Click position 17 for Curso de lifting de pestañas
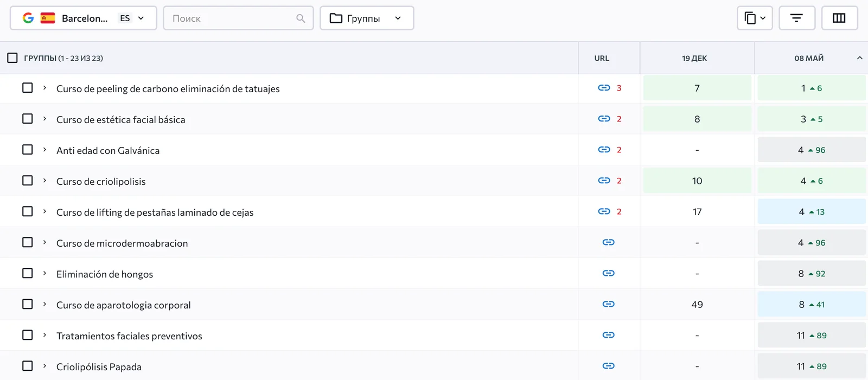 click(697, 212)
